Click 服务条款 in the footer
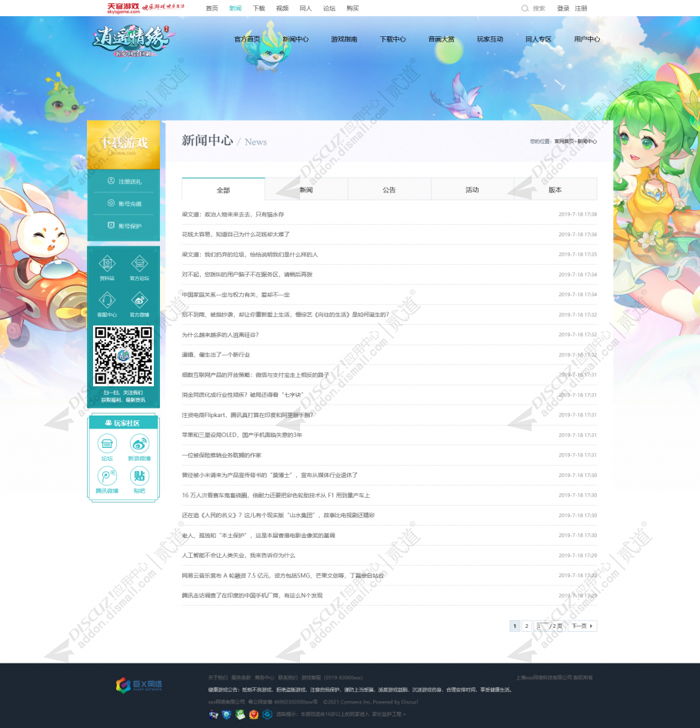This screenshot has height=728, width=700. (x=241, y=677)
